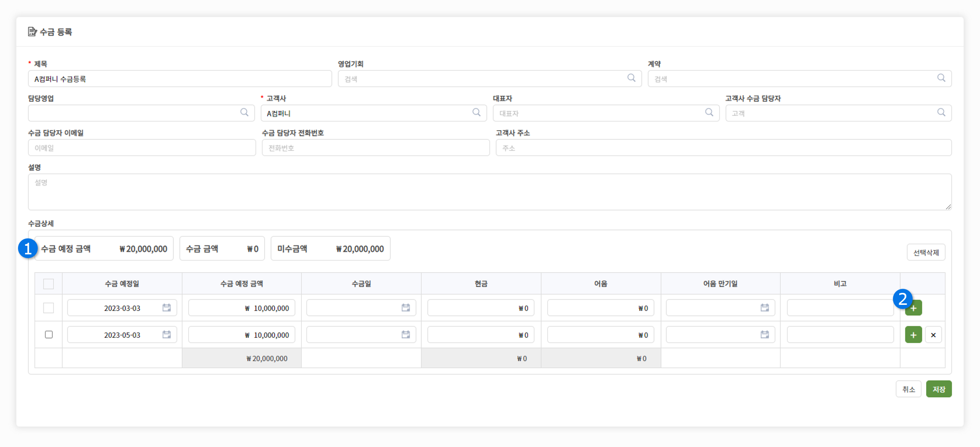Click the 수금 담당자 이메일 field
Image resolution: width=980 pixels, height=447 pixels.
[x=142, y=148]
